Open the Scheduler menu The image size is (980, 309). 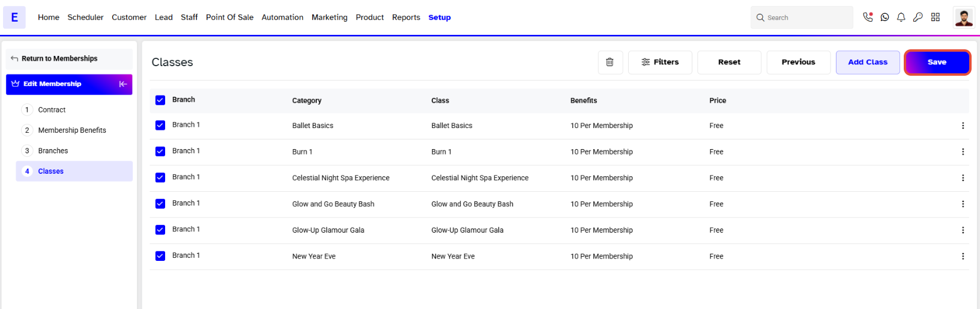pyautogui.click(x=85, y=17)
